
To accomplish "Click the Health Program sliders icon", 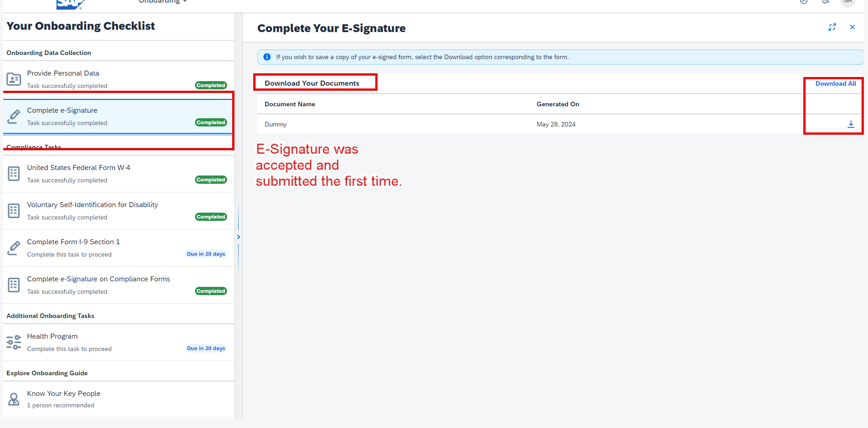I will click(14, 342).
